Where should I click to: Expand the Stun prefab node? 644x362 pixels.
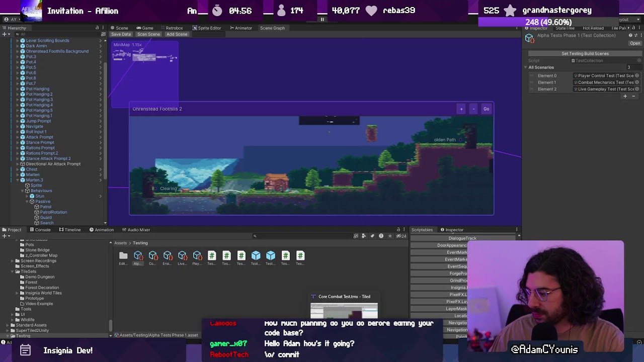[x=28, y=196]
